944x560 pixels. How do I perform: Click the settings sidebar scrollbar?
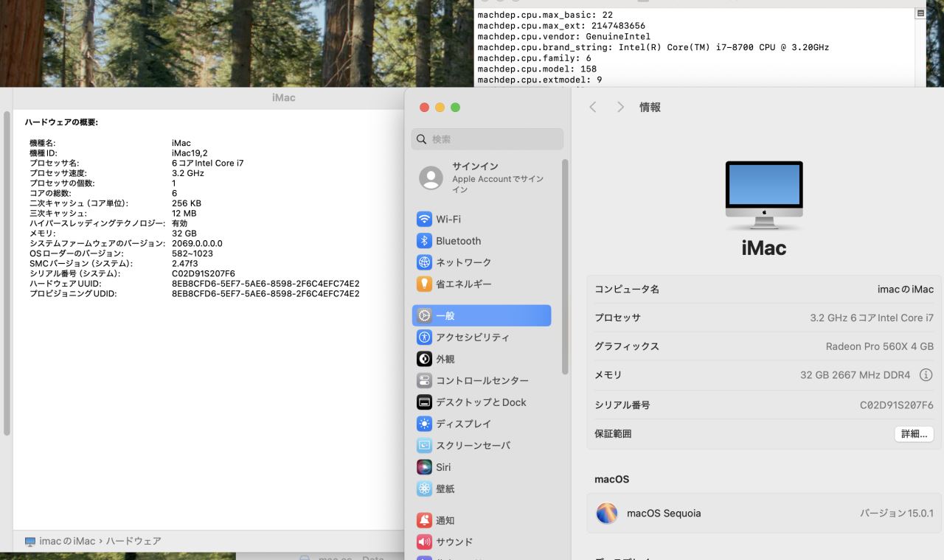[565, 265]
